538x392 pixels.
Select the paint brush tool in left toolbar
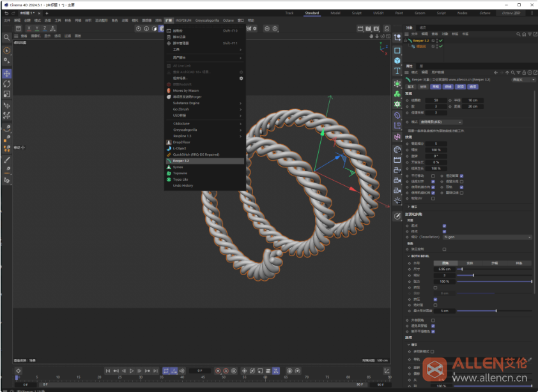(7, 160)
